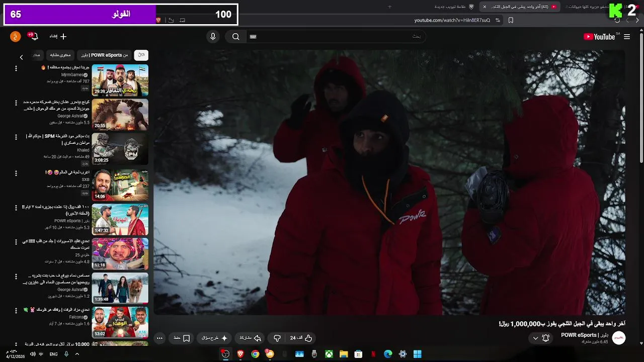
Task: Toggle the channel subscription bell notifications
Action: [x=545, y=338]
